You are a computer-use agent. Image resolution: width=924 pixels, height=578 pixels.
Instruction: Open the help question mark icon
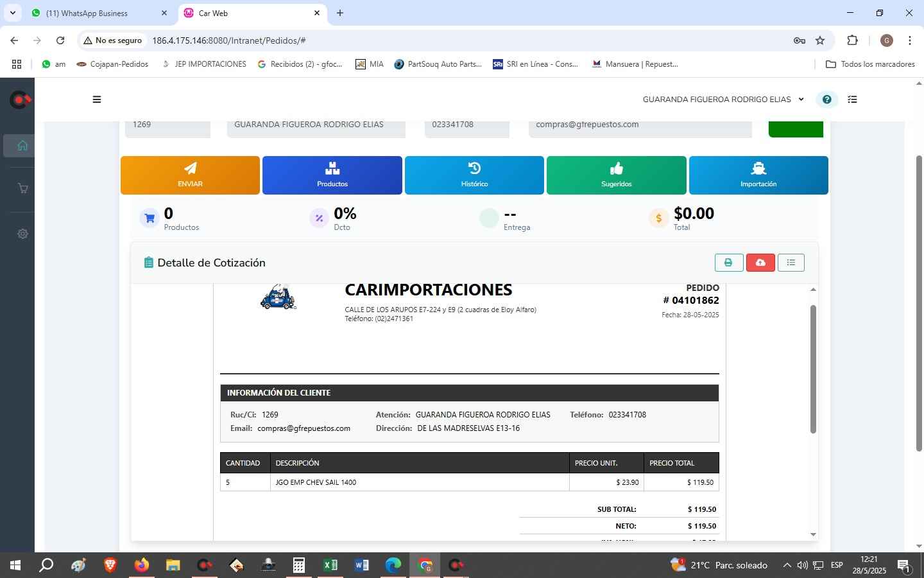[x=826, y=100]
